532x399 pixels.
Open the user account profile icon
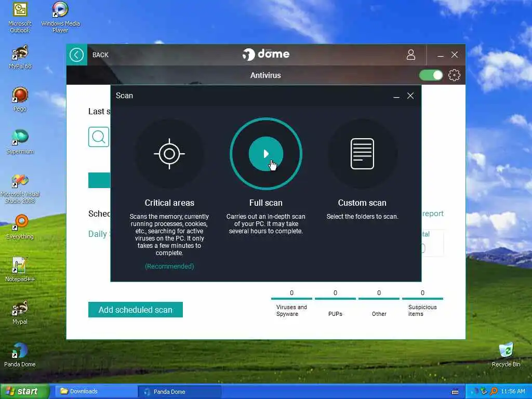tap(411, 55)
